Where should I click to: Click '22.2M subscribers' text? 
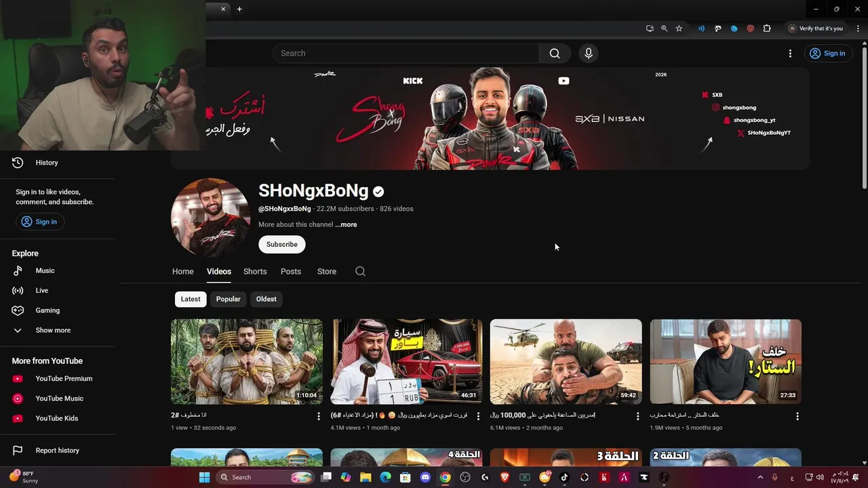tap(345, 209)
